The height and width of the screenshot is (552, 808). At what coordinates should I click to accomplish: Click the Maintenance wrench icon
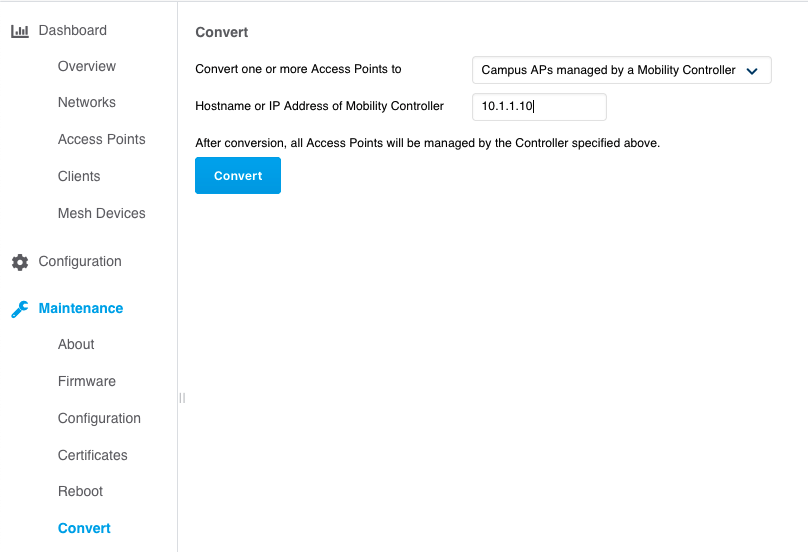coord(19,309)
